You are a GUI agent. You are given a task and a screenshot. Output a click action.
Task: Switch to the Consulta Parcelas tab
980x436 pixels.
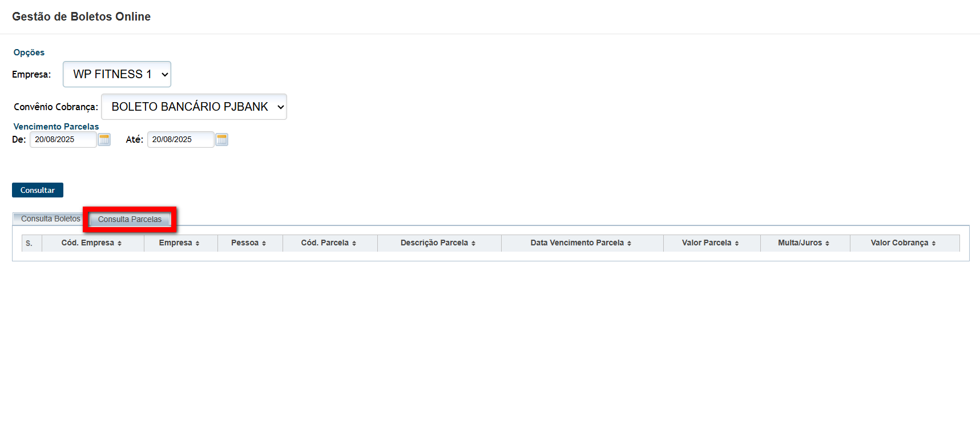pyautogui.click(x=130, y=219)
